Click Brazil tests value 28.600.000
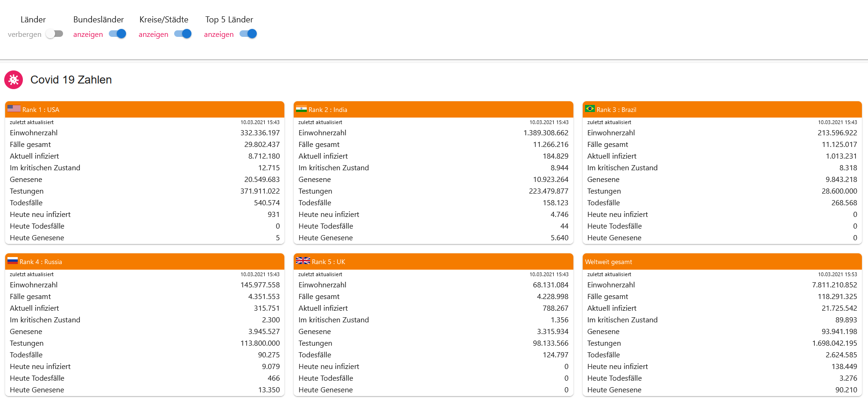This screenshot has height=404, width=868. pyautogui.click(x=840, y=191)
